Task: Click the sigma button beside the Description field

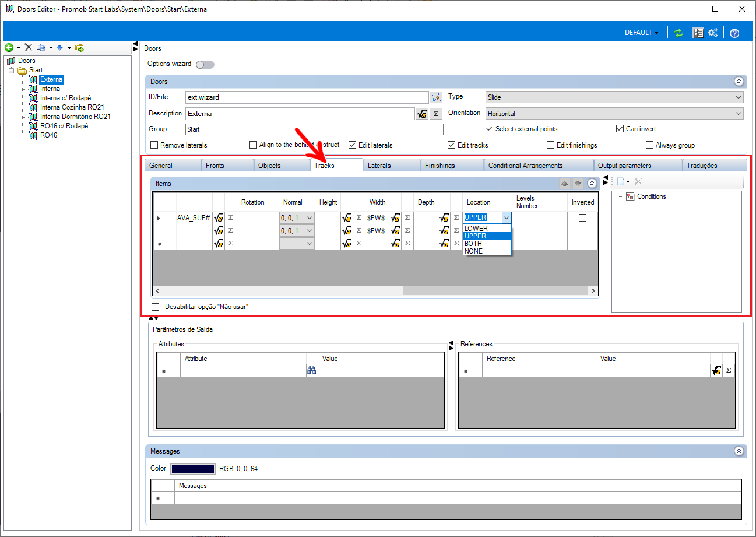Action: click(x=436, y=114)
